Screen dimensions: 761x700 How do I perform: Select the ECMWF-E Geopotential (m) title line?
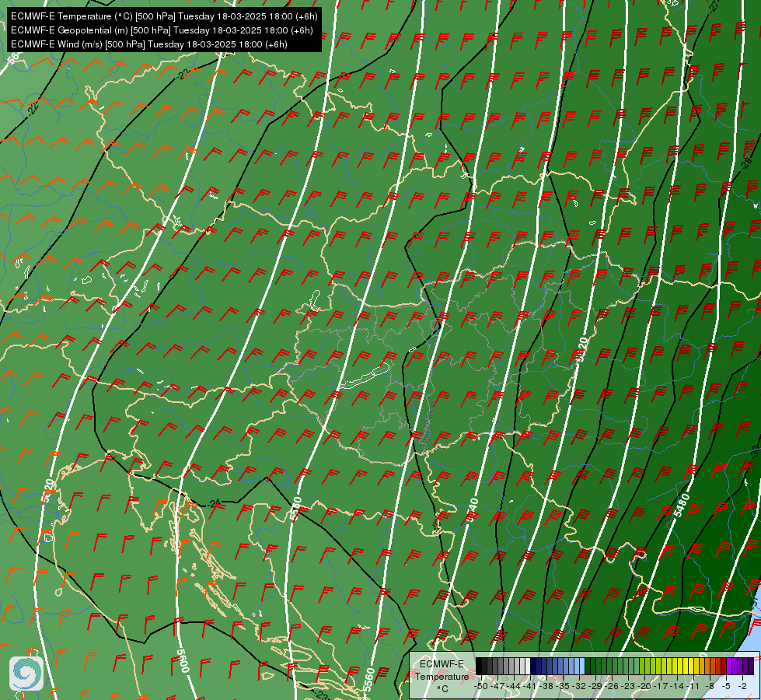(162, 30)
